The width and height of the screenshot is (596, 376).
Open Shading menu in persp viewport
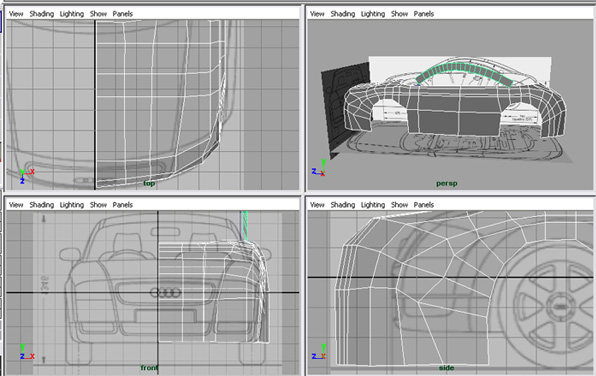[x=343, y=14]
